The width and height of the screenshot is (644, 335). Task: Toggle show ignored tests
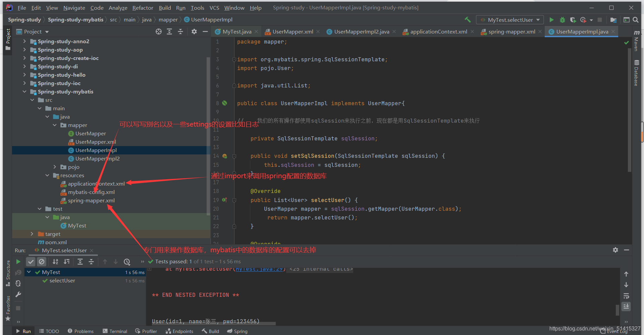(x=42, y=262)
